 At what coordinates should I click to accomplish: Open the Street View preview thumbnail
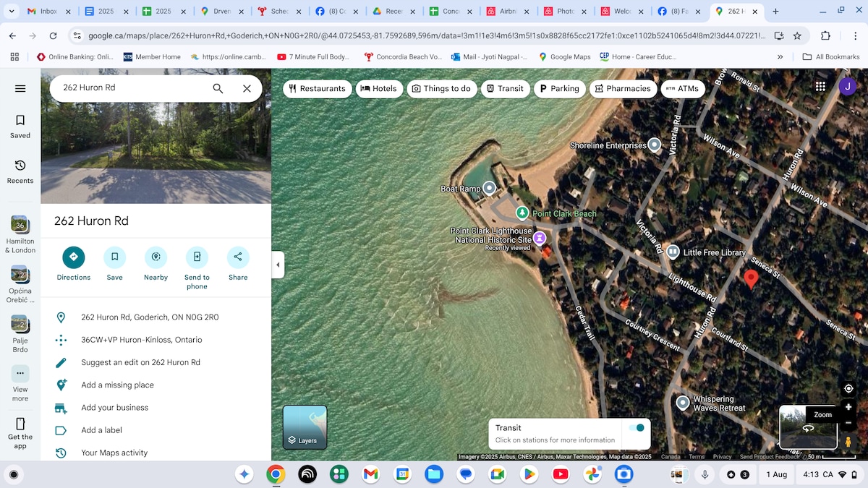point(808,427)
